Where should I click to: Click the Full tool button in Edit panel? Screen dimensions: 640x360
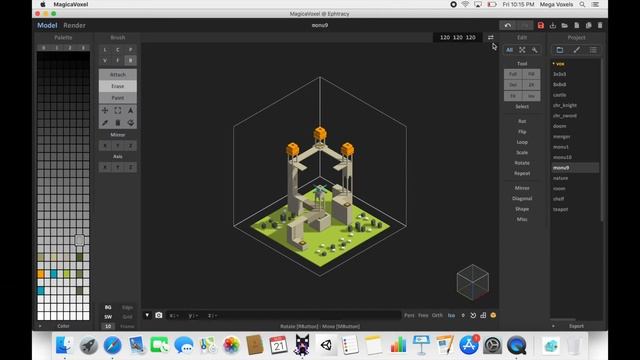click(513, 74)
